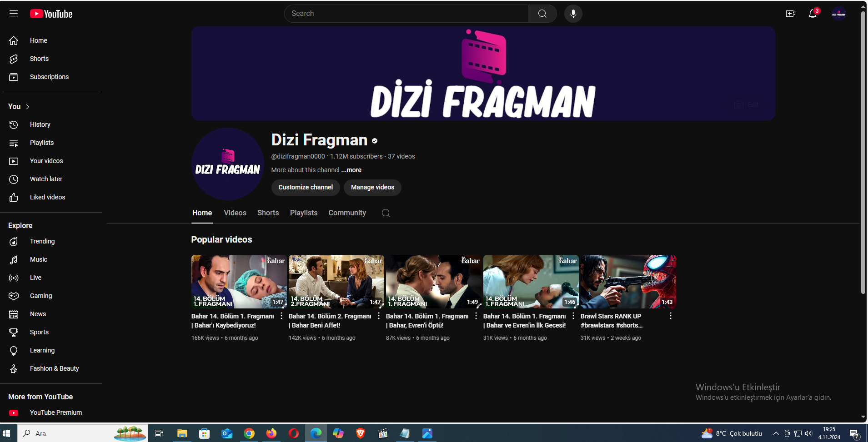This screenshot has height=442, width=868.
Task: Click the Customize channel button
Action: [306, 188]
